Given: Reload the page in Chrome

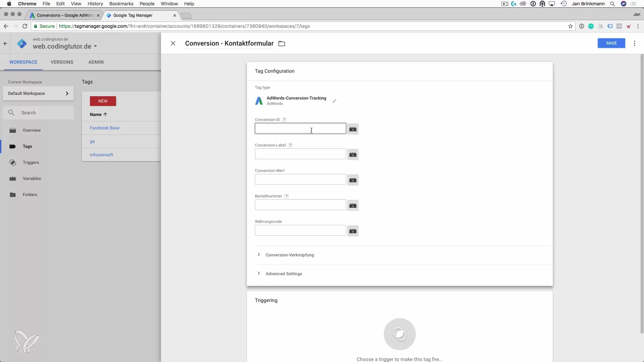Looking at the screenshot, I should [25, 26].
